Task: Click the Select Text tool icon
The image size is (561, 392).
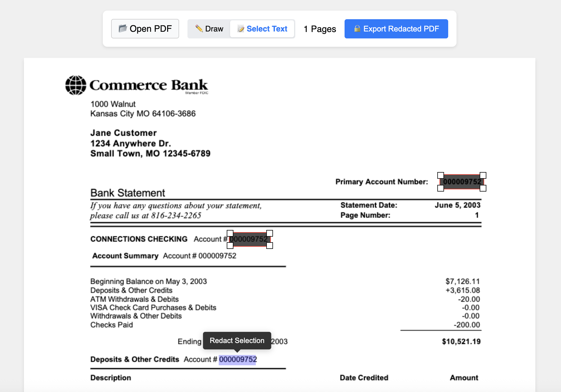Action: pos(240,29)
